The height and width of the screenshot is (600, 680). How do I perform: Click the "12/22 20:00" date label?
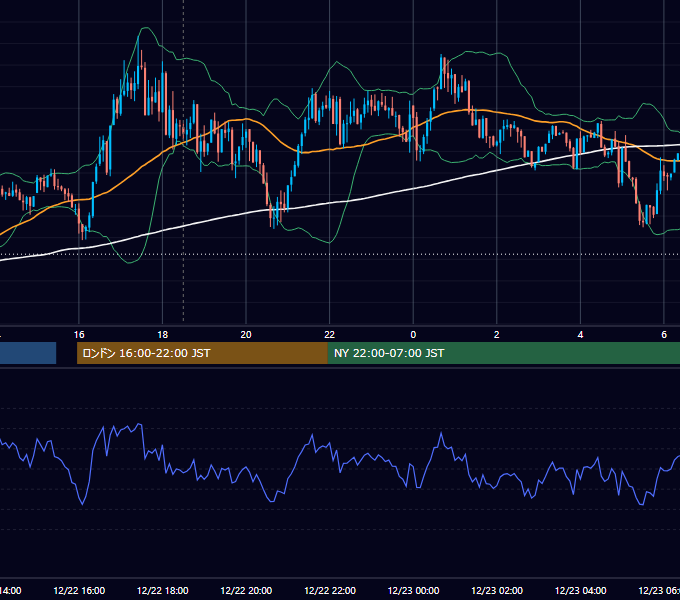[x=246, y=590]
